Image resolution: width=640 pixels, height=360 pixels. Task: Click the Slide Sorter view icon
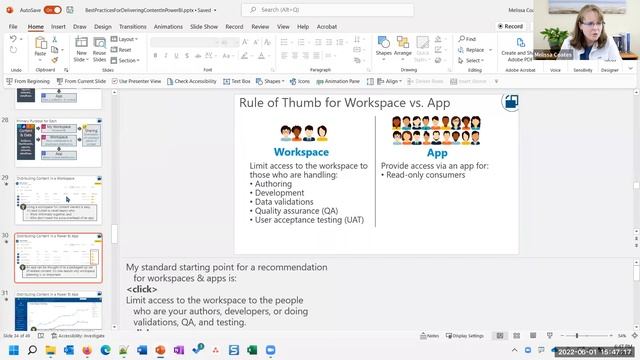(x=516, y=336)
